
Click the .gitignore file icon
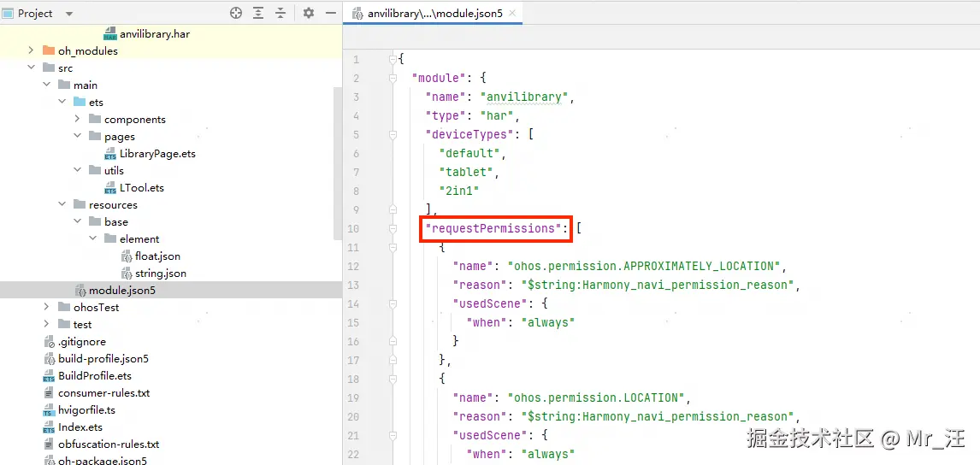[x=49, y=342]
